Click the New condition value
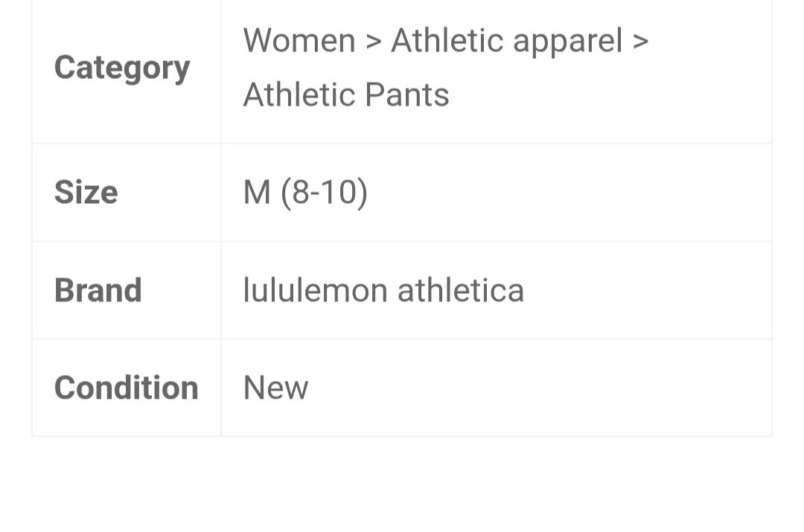The height and width of the screenshot is (532, 804). pos(275,388)
